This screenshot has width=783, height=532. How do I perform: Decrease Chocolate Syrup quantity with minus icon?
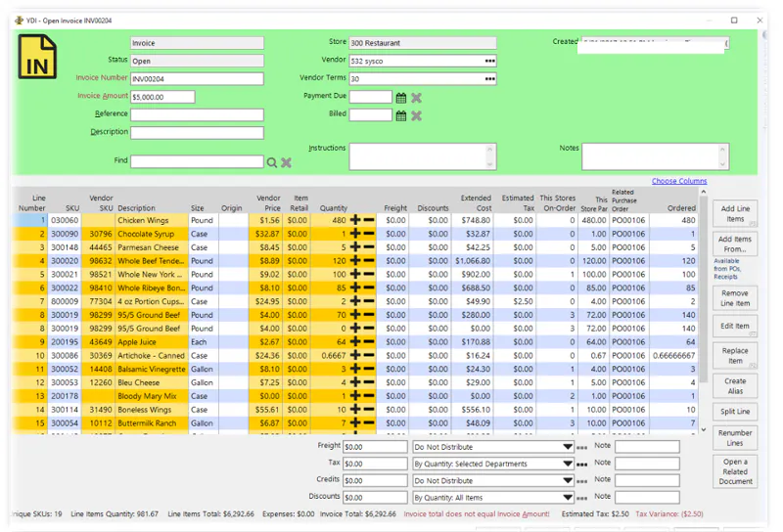click(369, 234)
